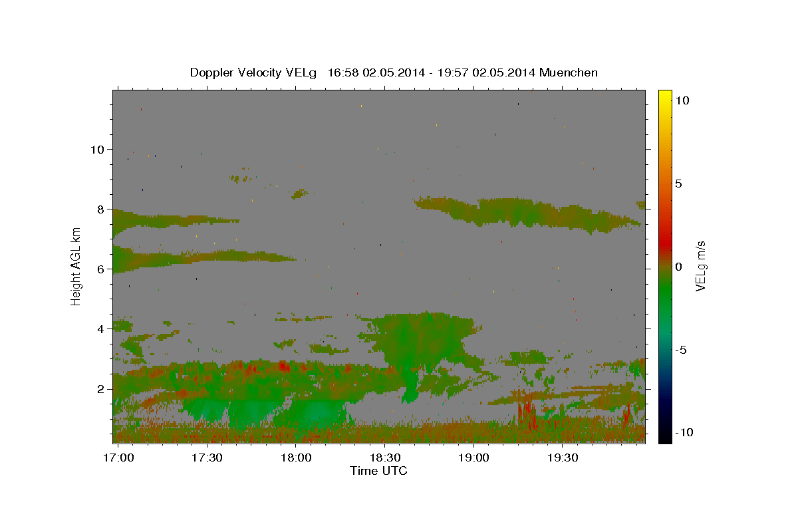798x532 pixels.
Task: Click the colorbar value 0
Action: pyautogui.click(x=678, y=267)
